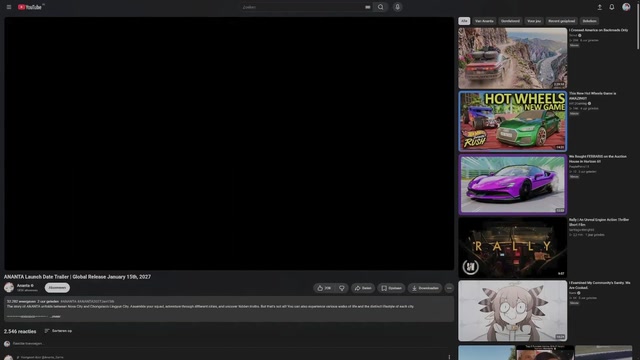Click the ANANTA Launch Date Trailer title
The width and height of the screenshot is (640, 360).
click(x=78, y=277)
